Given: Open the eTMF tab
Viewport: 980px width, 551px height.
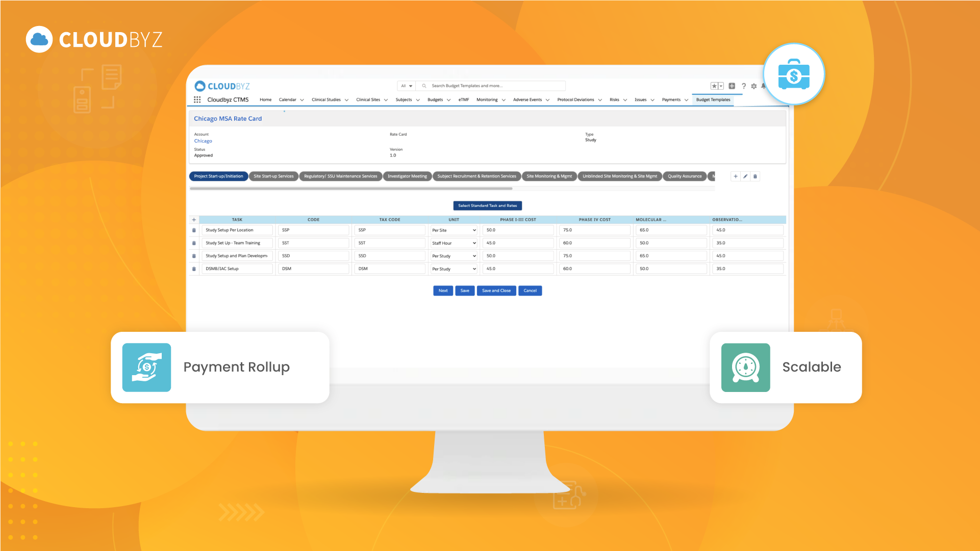Looking at the screenshot, I should point(464,100).
